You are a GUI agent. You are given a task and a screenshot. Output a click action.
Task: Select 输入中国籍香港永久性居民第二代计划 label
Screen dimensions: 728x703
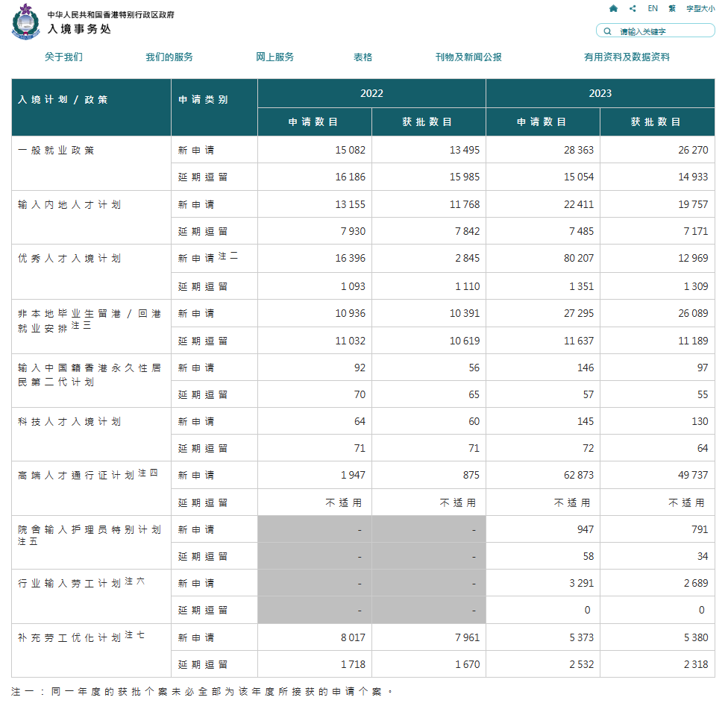click(90, 375)
